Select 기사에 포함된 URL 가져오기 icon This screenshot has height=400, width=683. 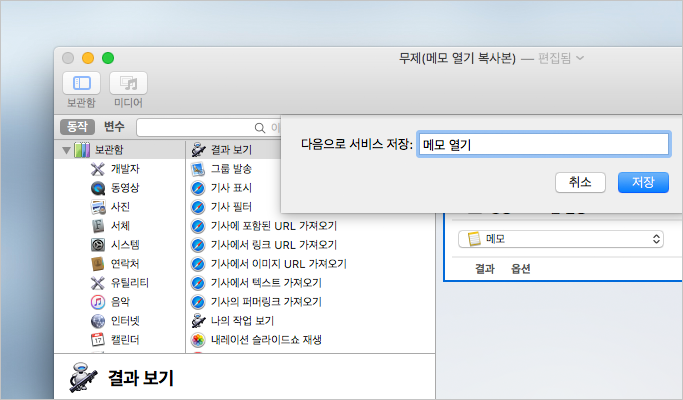point(198,226)
